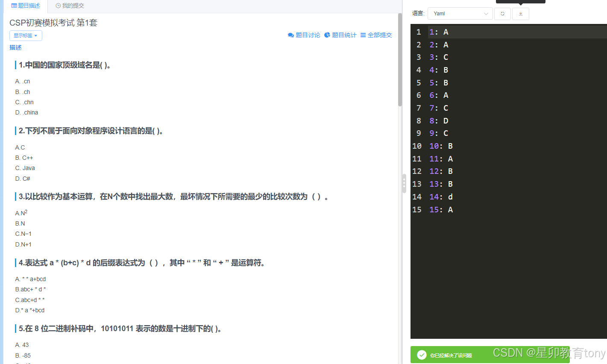The width and height of the screenshot is (607, 364).
Task: Click editor line 10 answer '10: B'
Action: (x=441, y=146)
